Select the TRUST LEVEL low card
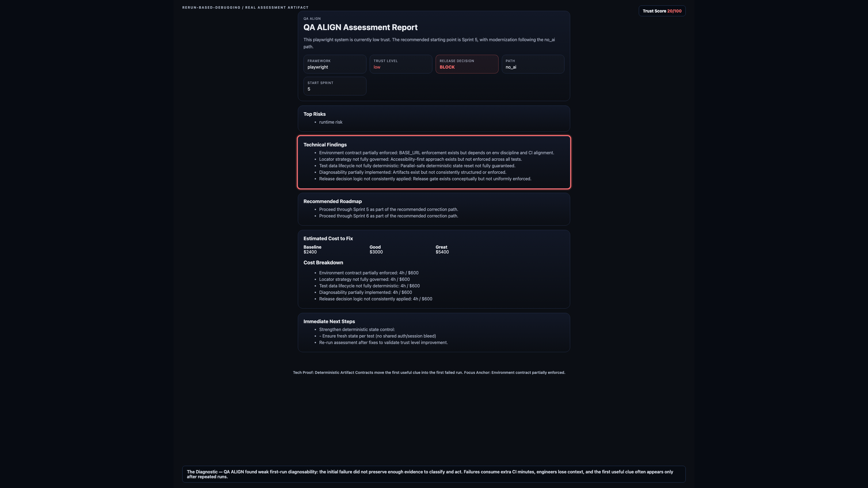Screen dimensions: 868x488 pyautogui.click(x=401, y=64)
